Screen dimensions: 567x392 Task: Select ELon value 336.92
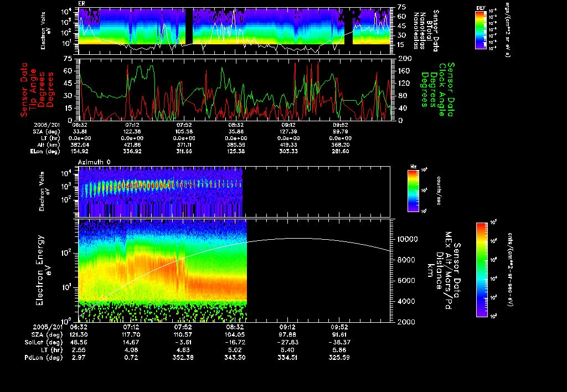tap(132, 152)
